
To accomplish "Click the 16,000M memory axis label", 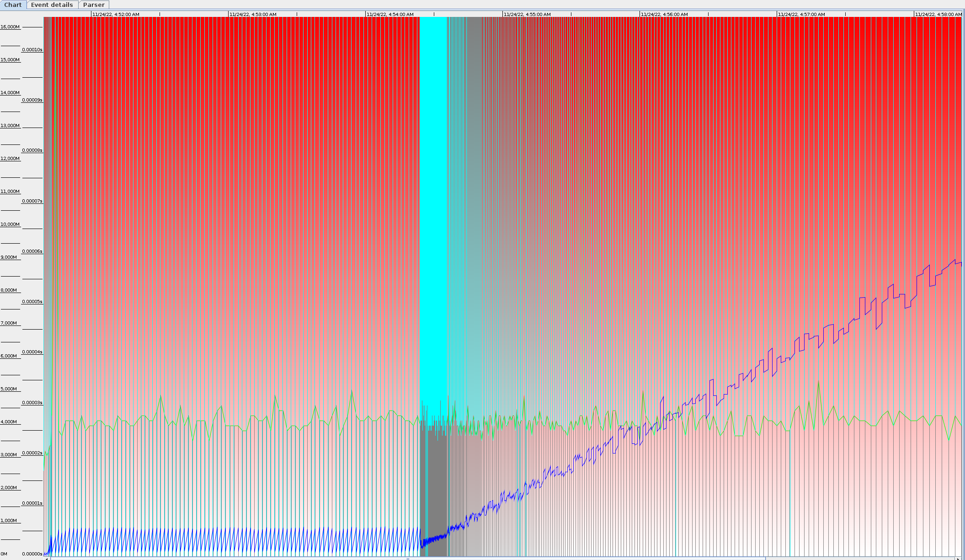I will (x=10, y=27).
